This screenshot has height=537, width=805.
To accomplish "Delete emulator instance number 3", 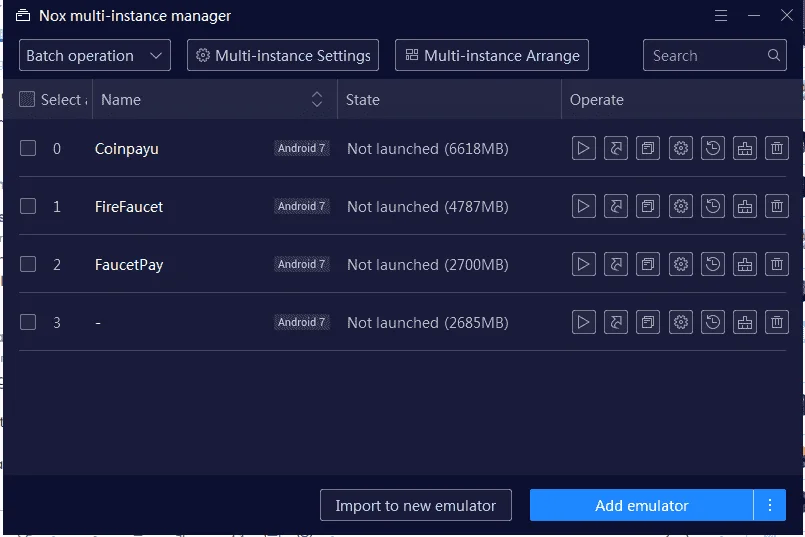I will 777,322.
